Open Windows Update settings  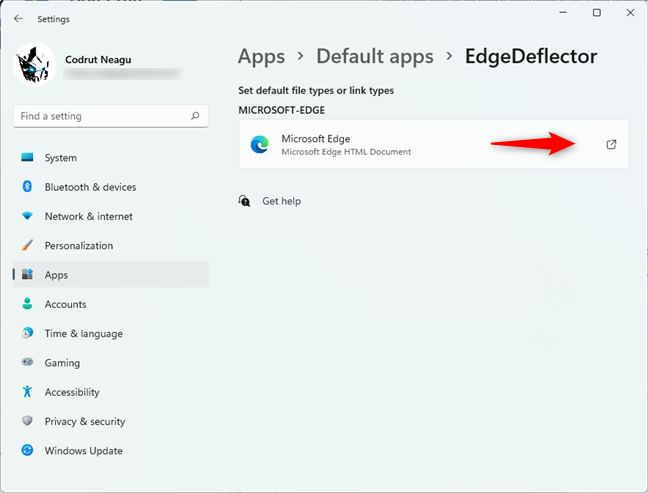(111, 451)
